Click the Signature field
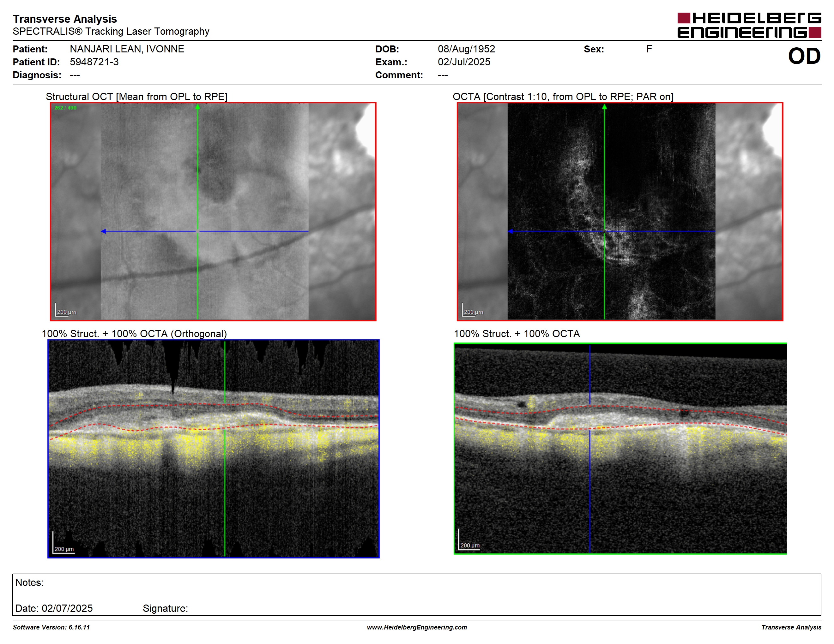The image size is (834, 644). [165, 608]
